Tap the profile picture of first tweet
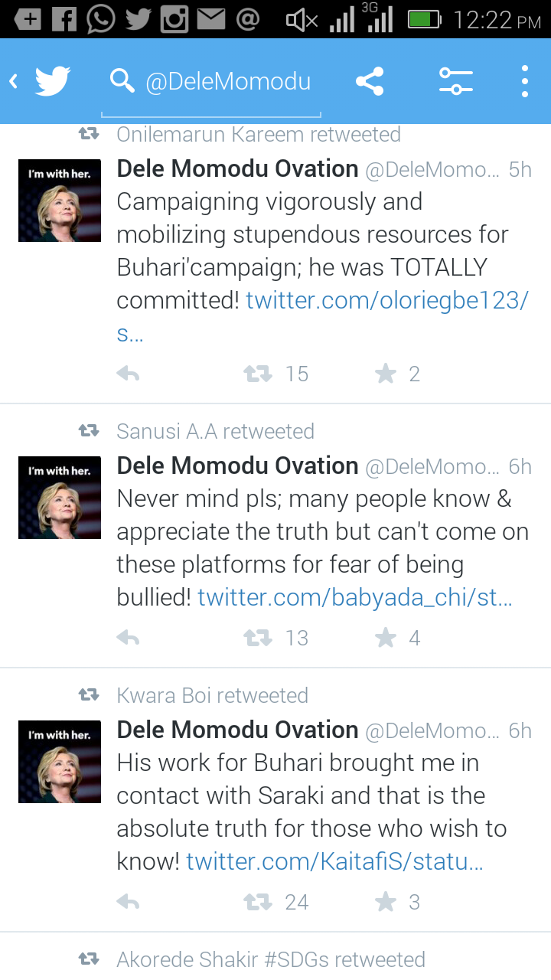This screenshot has width=551, height=980. pos(60,201)
